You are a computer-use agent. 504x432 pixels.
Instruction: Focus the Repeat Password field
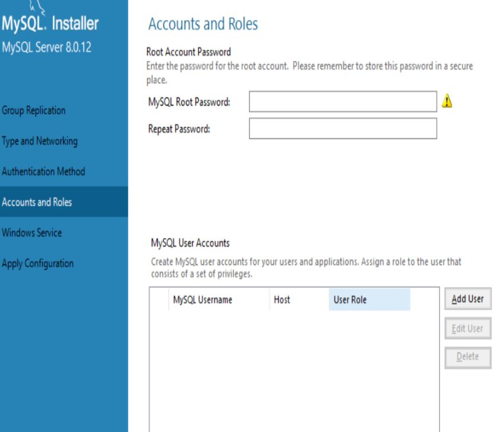343,129
